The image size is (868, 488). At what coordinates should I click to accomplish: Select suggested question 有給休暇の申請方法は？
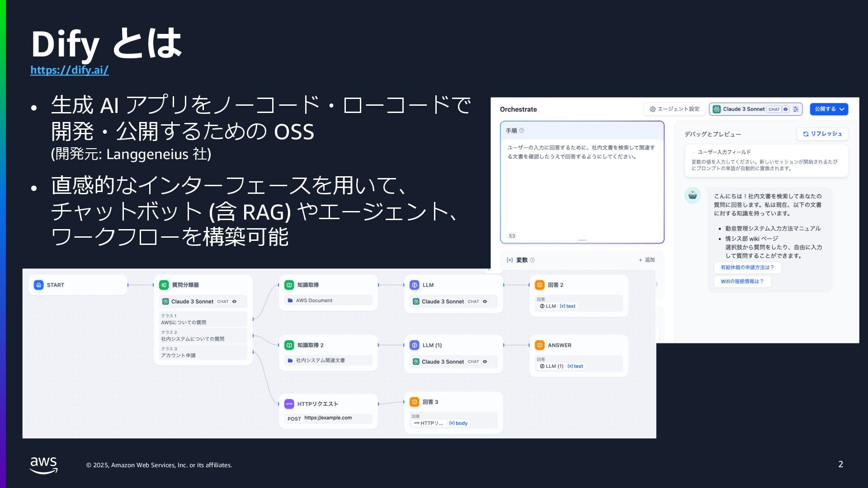tap(747, 267)
